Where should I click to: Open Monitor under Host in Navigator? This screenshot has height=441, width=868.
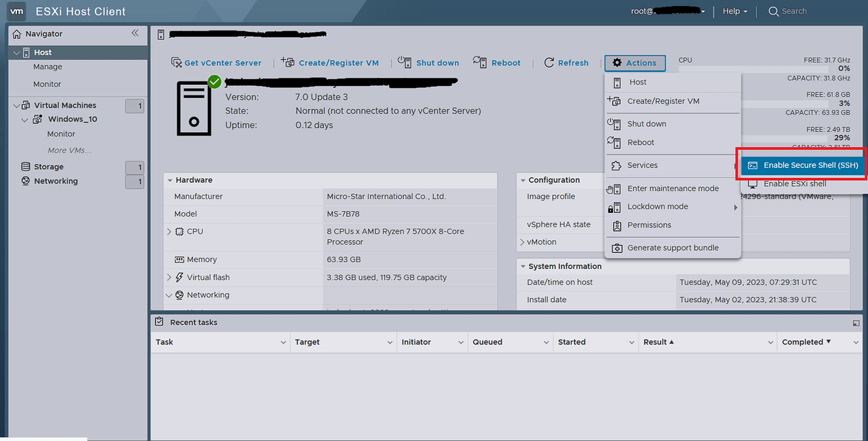pyautogui.click(x=47, y=84)
